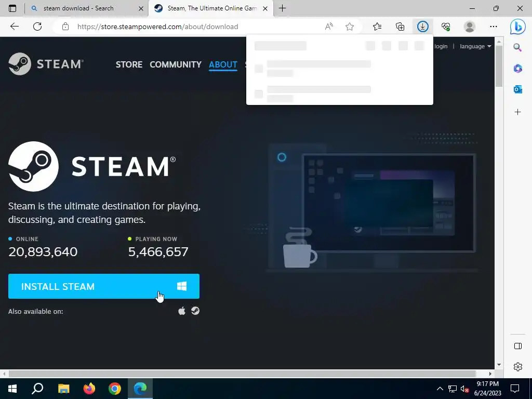Viewport: 532px width, 399px height.
Task: Open the Favorites list icon
Action: (x=377, y=26)
